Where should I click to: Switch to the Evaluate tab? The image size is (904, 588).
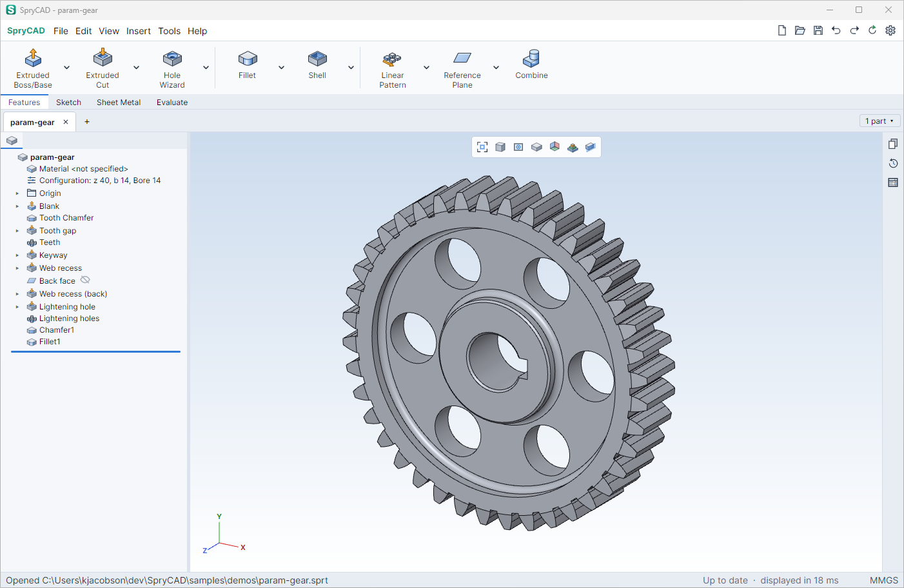(172, 103)
